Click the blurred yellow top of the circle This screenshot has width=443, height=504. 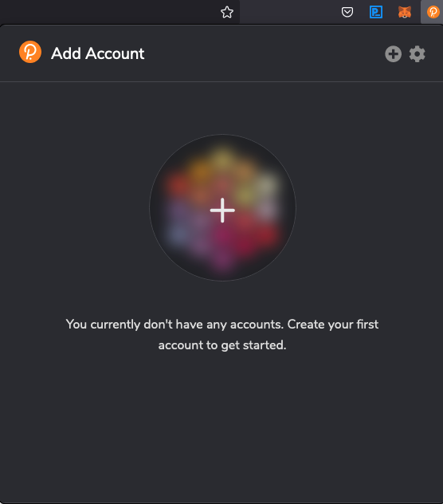coord(221,159)
